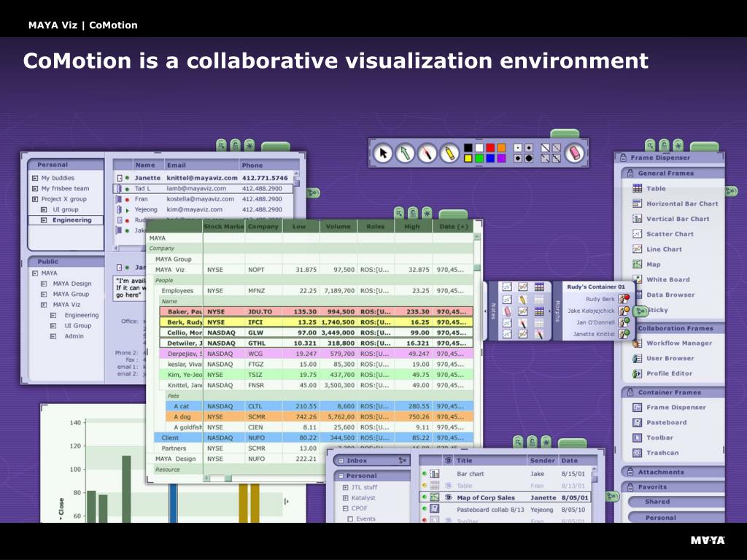Pick the red color swatch
Image resolution: width=747 pixels, height=560 pixels.
click(490, 147)
